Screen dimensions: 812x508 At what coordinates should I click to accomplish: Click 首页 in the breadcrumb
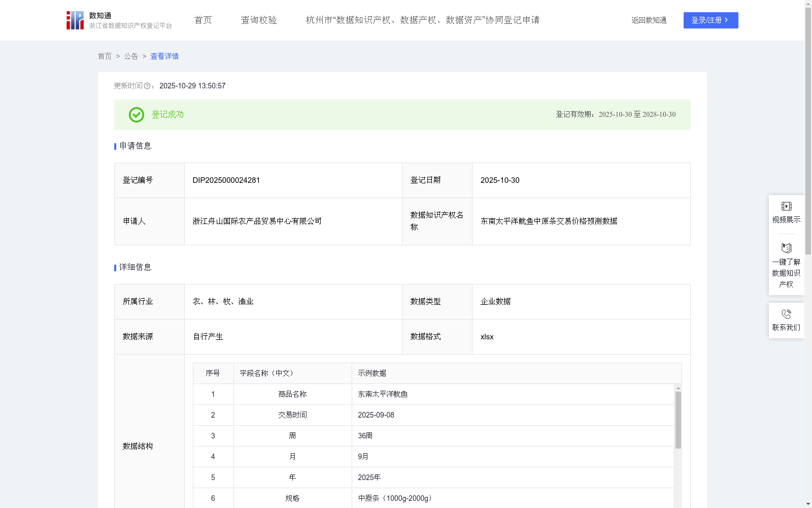coord(105,56)
